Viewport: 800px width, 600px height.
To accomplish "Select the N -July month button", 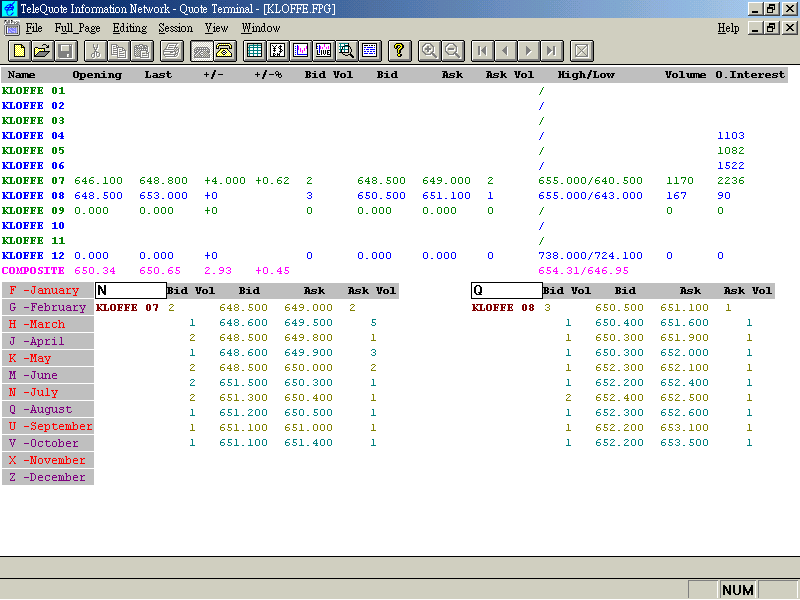I will click(x=48, y=392).
